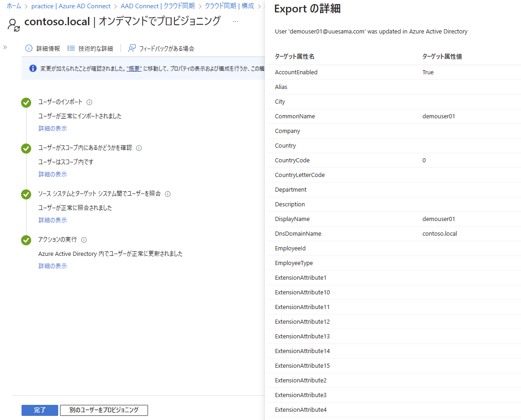This screenshot has height=420, width=521.
Task: Click ターゲット属性名 column header
Action: [x=294, y=56]
